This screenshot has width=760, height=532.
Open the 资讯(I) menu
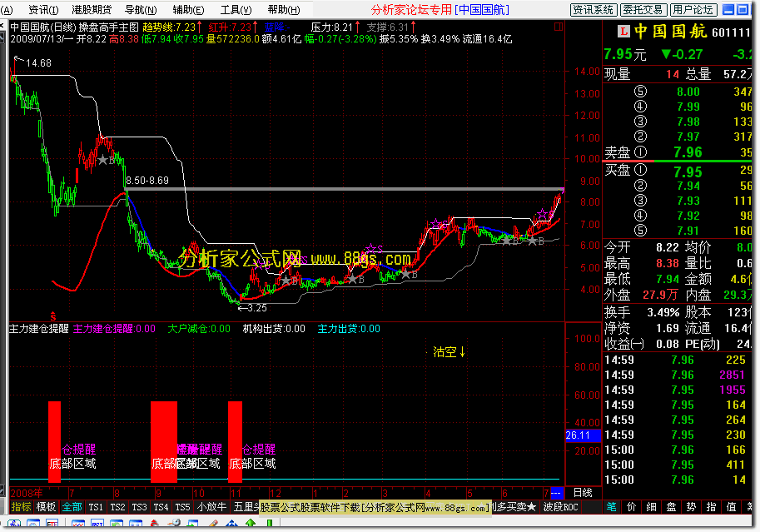43,10
